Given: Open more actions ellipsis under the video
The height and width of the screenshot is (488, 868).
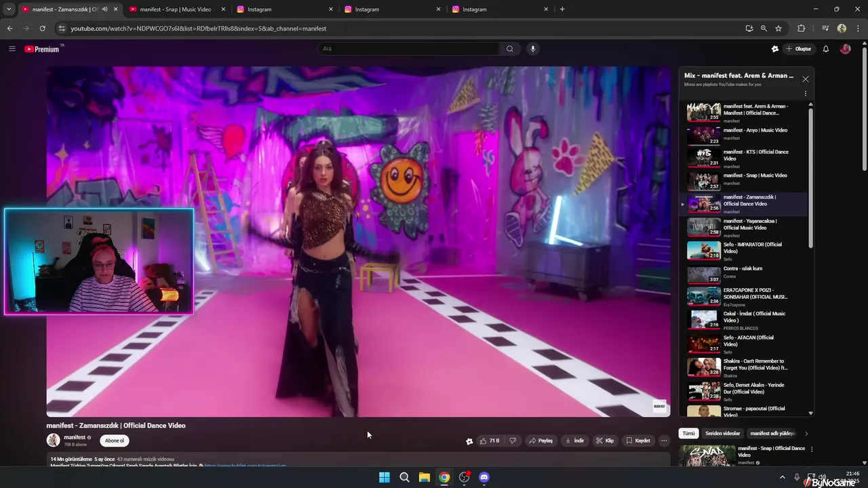Looking at the screenshot, I should click(664, 441).
